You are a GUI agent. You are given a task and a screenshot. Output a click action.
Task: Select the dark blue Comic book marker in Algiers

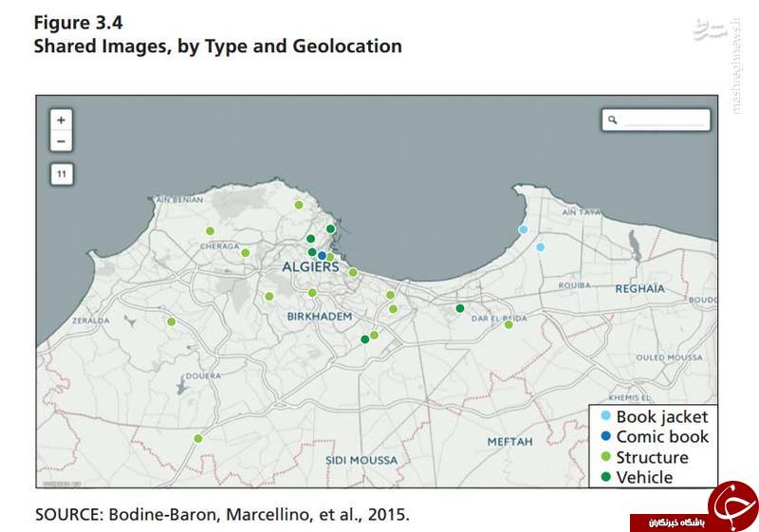pos(322,255)
